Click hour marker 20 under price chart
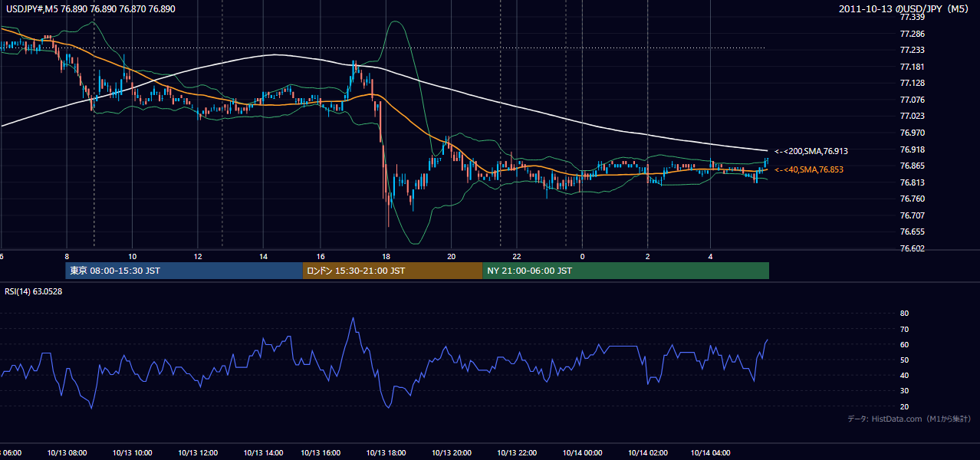This screenshot has height=460, width=980. pos(451,256)
